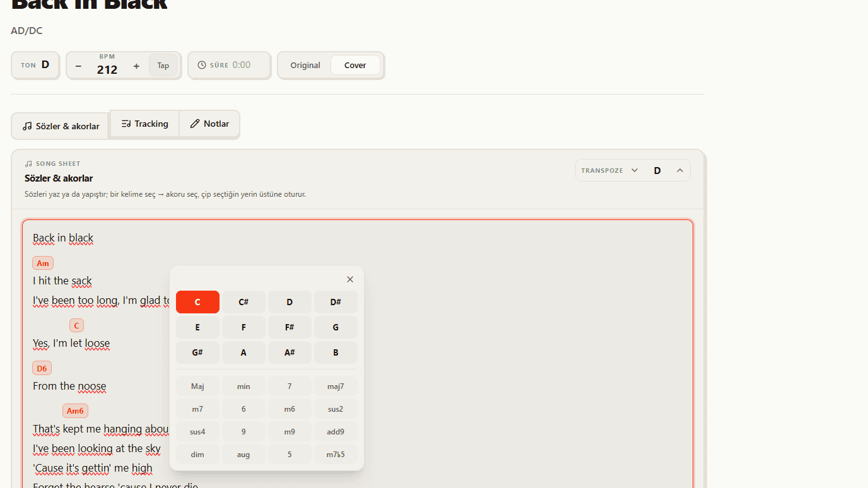Choose the m7 chord quality

pyautogui.click(x=197, y=409)
